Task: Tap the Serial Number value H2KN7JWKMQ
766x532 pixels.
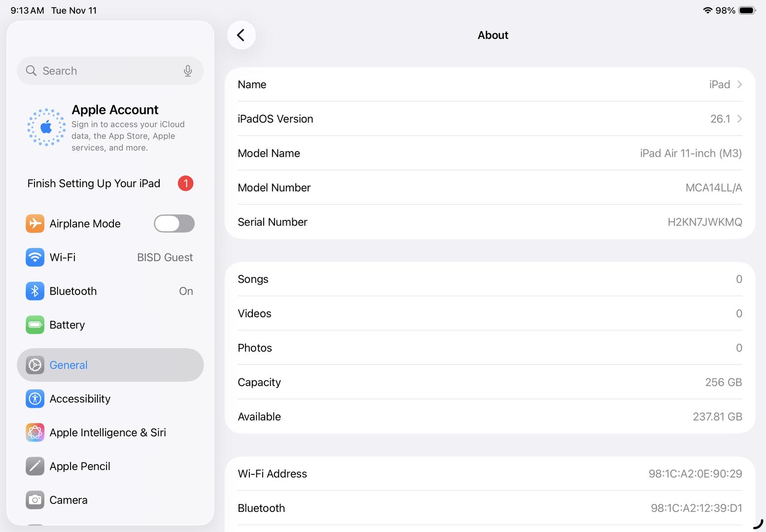Action: pyautogui.click(x=704, y=222)
